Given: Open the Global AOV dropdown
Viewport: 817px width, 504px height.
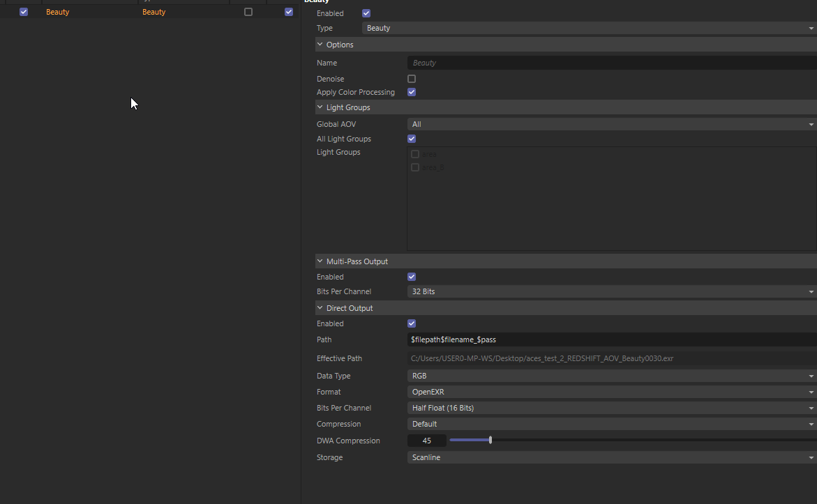Looking at the screenshot, I should click(x=612, y=124).
